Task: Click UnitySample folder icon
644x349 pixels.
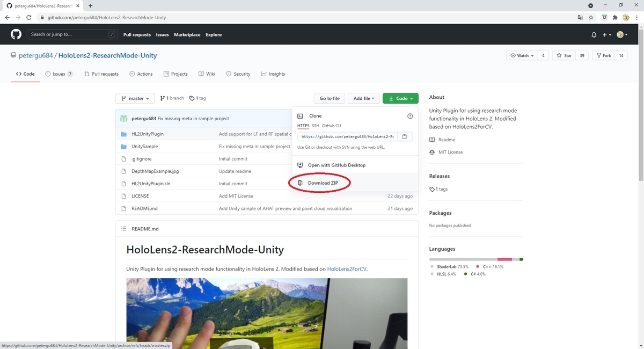Action: coord(123,146)
